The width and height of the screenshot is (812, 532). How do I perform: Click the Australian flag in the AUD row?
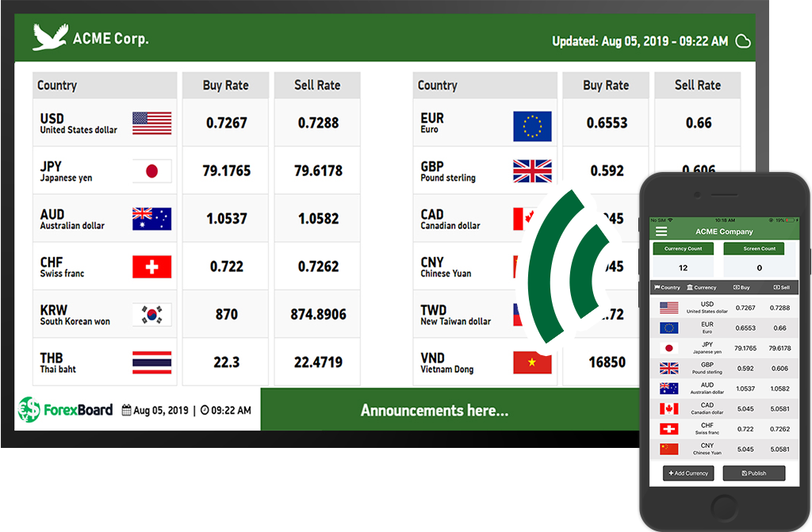pos(151,219)
